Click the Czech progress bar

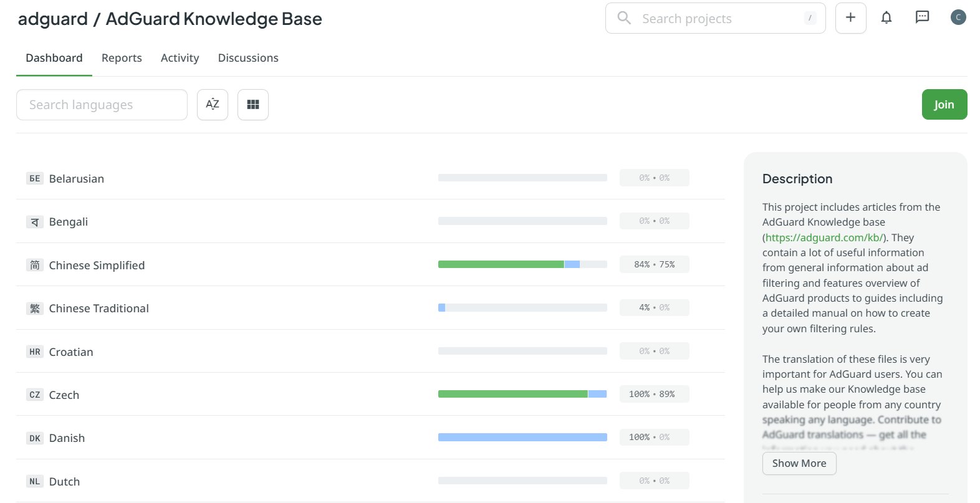tap(522, 394)
